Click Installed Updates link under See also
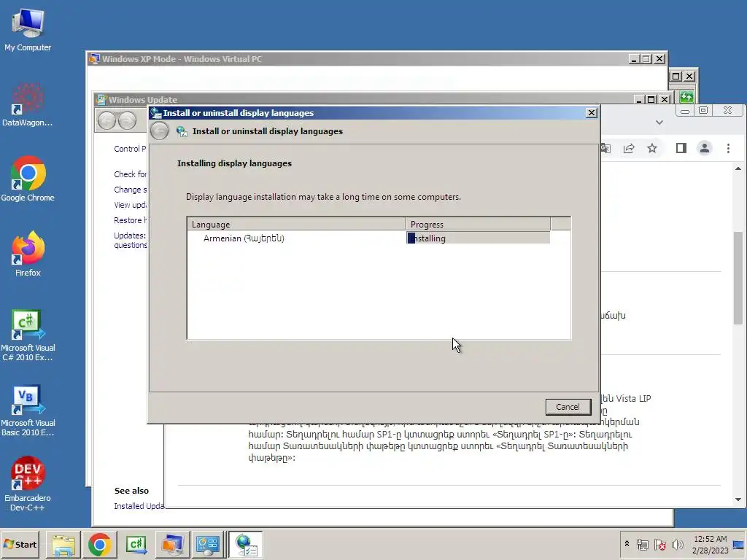747x560 pixels. pyautogui.click(x=139, y=506)
